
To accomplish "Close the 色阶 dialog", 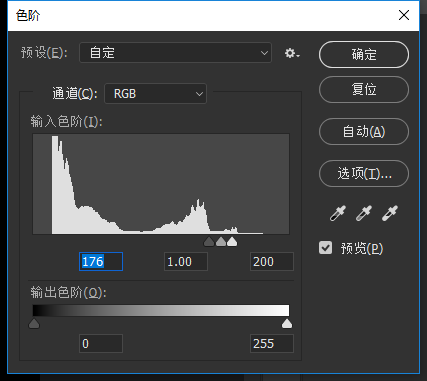I will click(x=404, y=15).
